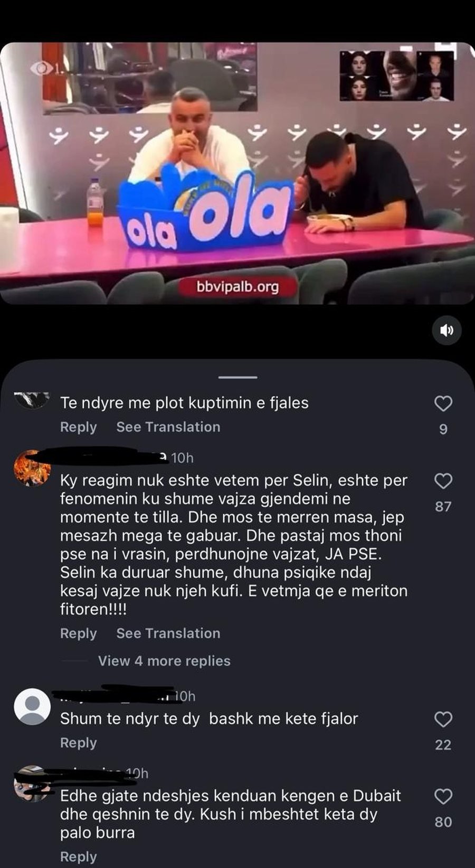Tap the contestant faces thumbnail in video corner
This screenshot has height=868, width=475.
click(x=396, y=76)
